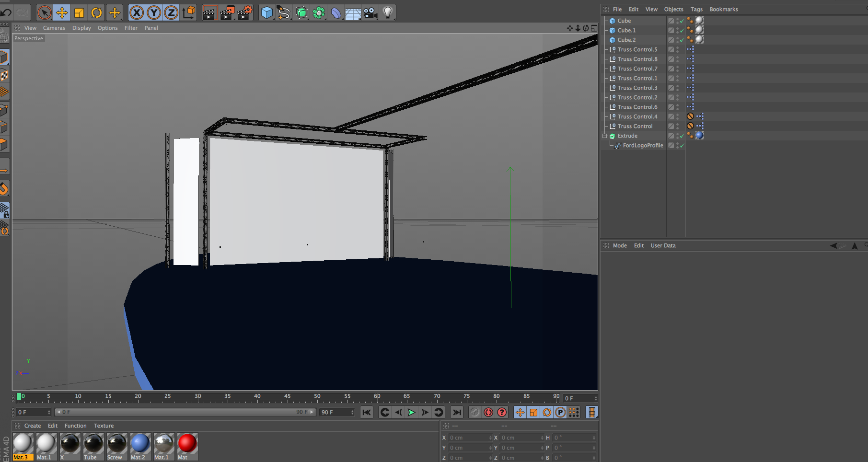Click the Render to Picture Viewer icon
The height and width of the screenshot is (462, 868).
click(x=227, y=12)
